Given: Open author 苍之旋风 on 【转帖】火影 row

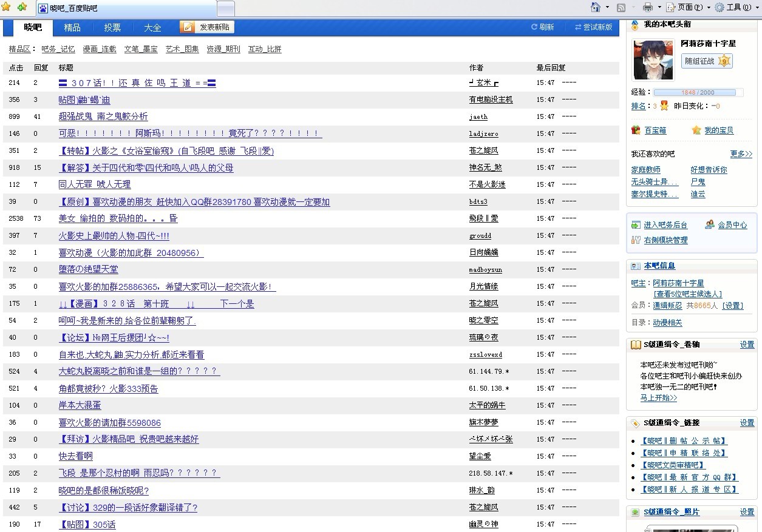Looking at the screenshot, I should point(483,150).
